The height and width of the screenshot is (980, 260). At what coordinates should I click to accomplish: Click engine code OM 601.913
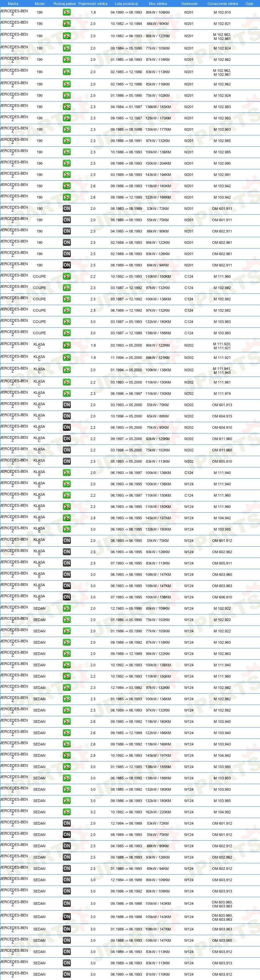point(222,405)
